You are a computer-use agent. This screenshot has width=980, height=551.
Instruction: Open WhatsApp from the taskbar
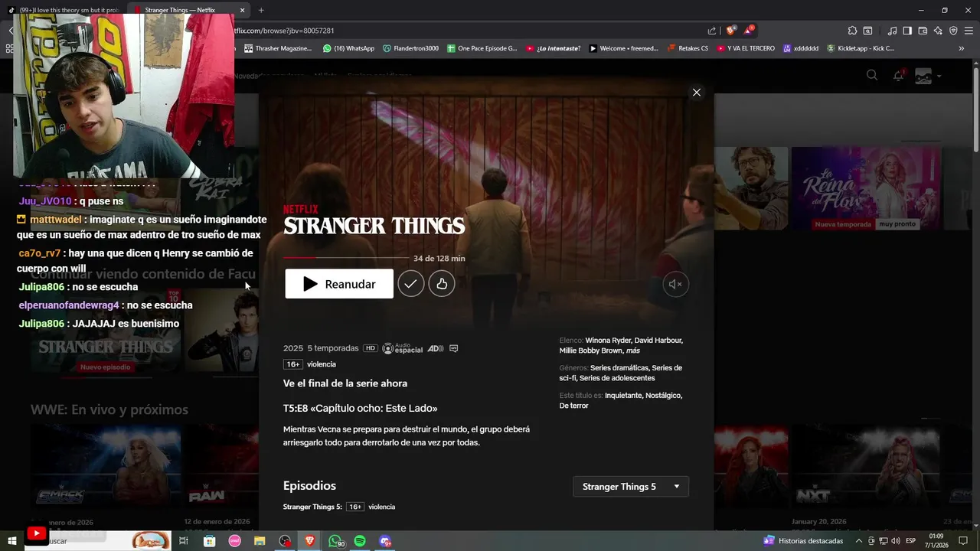click(x=335, y=541)
